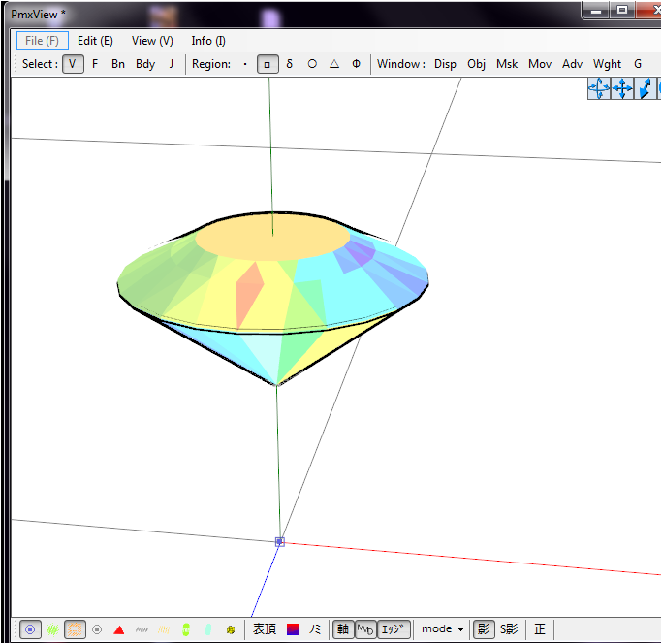This screenshot has width=662, height=644.
Task: Open the File (F) menu
Action: [x=42, y=41]
